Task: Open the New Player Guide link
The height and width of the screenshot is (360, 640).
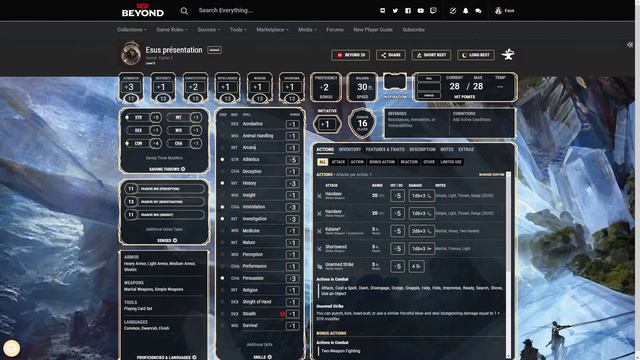Action: (x=373, y=30)
